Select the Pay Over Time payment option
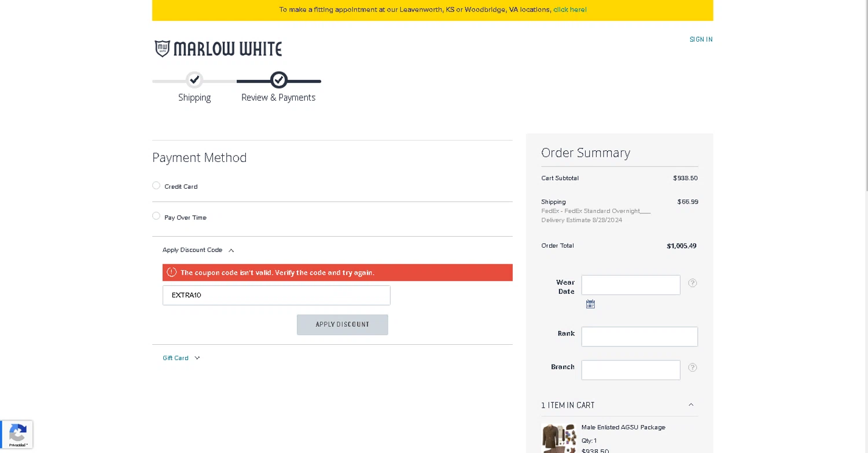The image size is (868, 453). point(156,216)
